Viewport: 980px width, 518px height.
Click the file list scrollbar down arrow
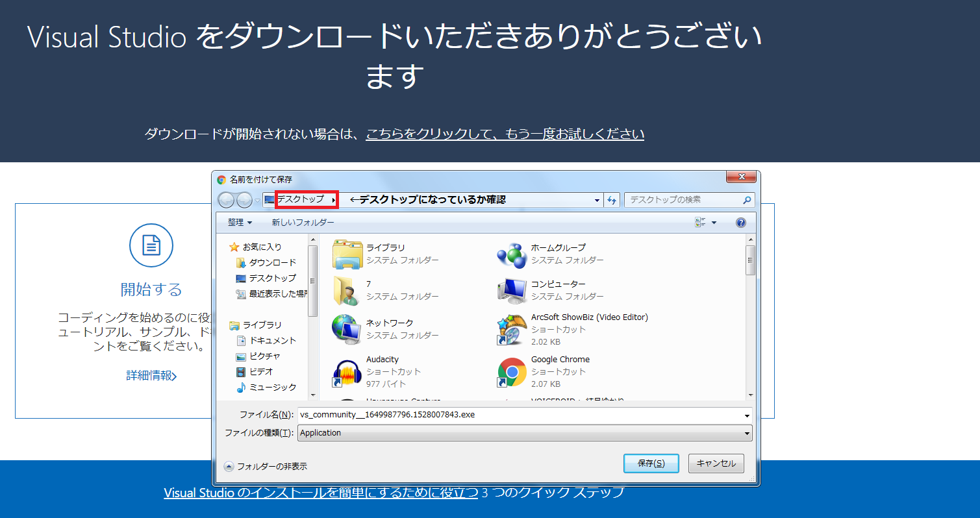point(750,395)
